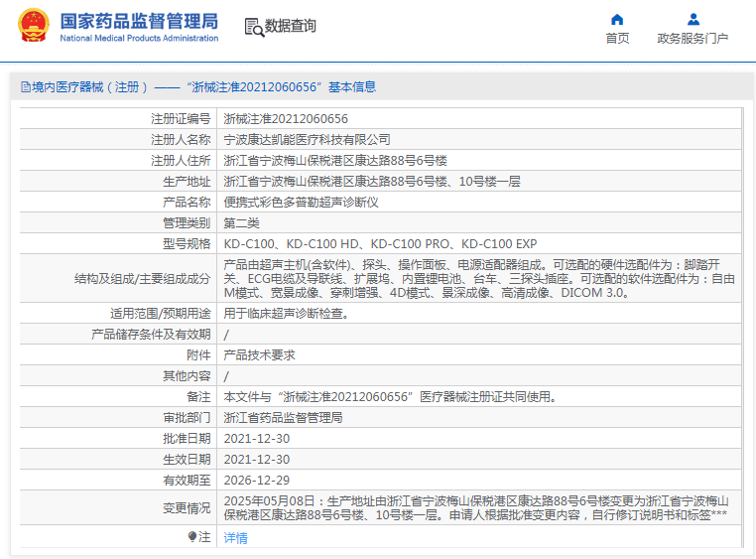Select 备注 remark text
756x559 pixels.
390,397
